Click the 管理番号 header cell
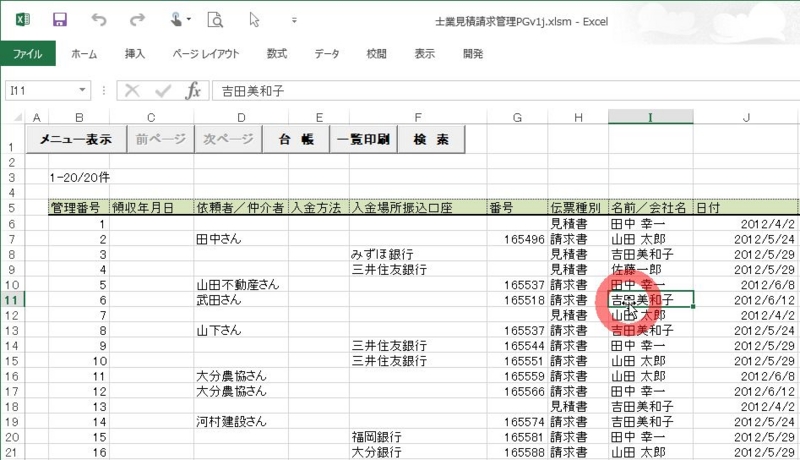 coord(79,208)
